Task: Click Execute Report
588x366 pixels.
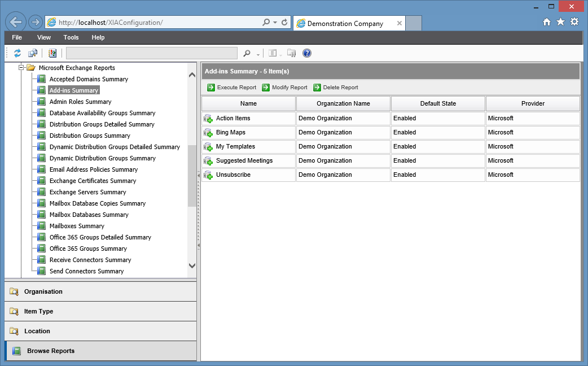Action: (x=232, y=87)
